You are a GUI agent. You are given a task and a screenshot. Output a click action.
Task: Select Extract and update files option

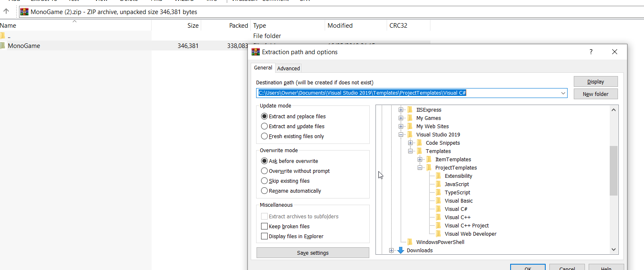click(264, 126)
